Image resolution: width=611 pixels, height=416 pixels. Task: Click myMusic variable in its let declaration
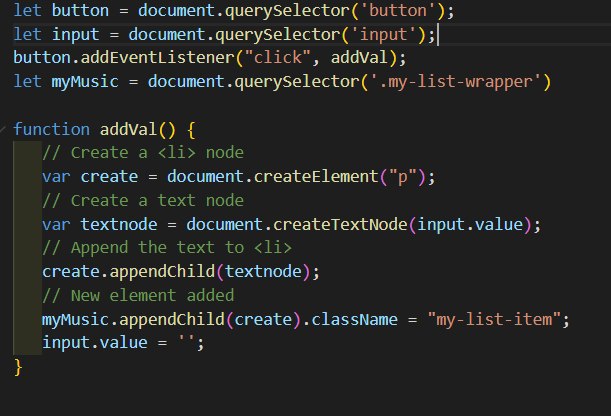(x=85, y=82)
